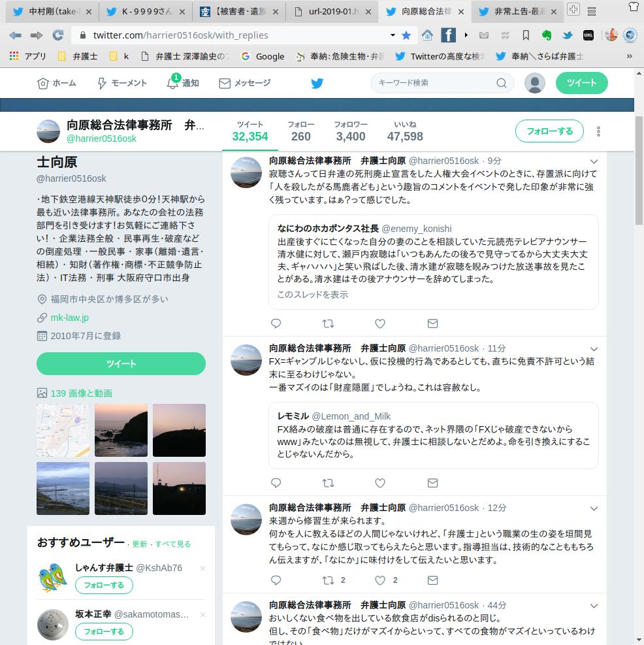Reply to the 11分 tweet about FX
Screen dimensions: 644x645
pyautogui.click(x=276, y=482)
